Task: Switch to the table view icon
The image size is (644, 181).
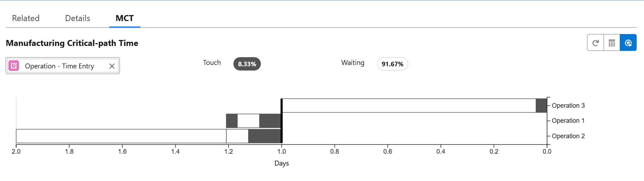Action: 612,43
